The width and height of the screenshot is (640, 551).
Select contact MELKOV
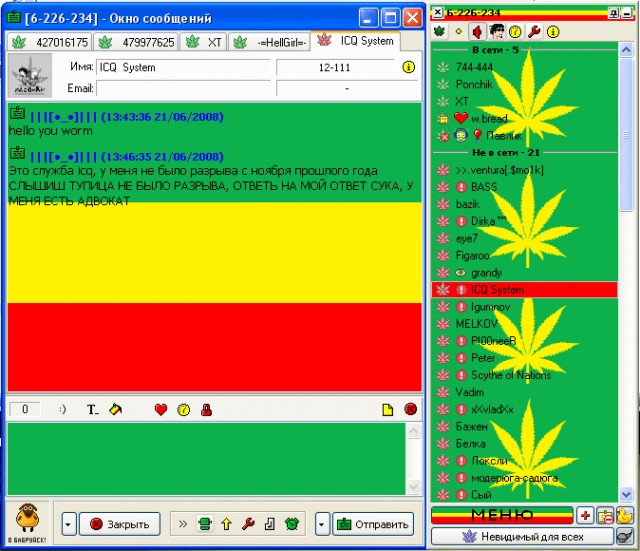[524, 324]
